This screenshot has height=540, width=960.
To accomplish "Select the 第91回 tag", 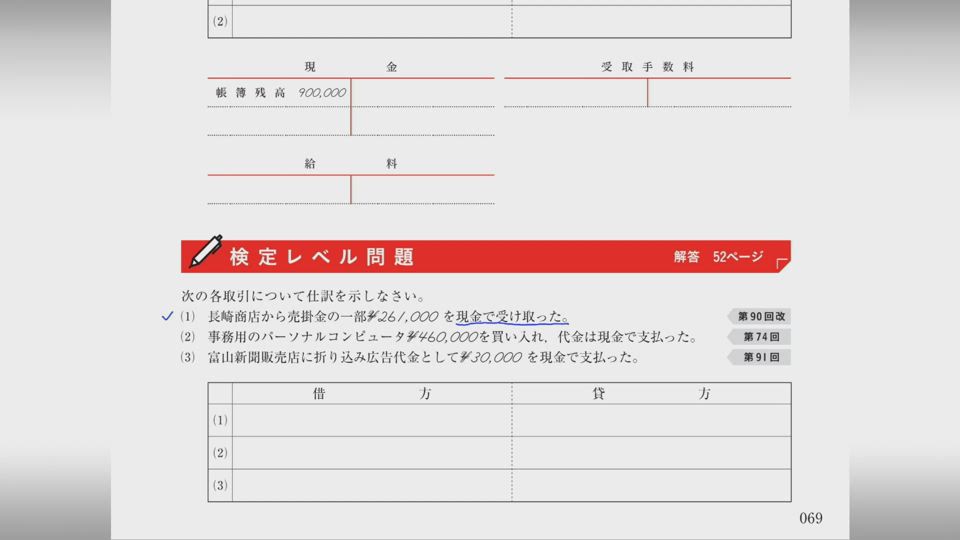I will pos(761,357).
